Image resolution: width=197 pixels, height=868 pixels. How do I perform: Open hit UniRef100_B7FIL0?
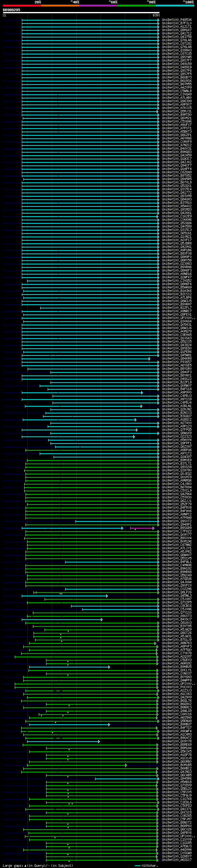[177, 23]
